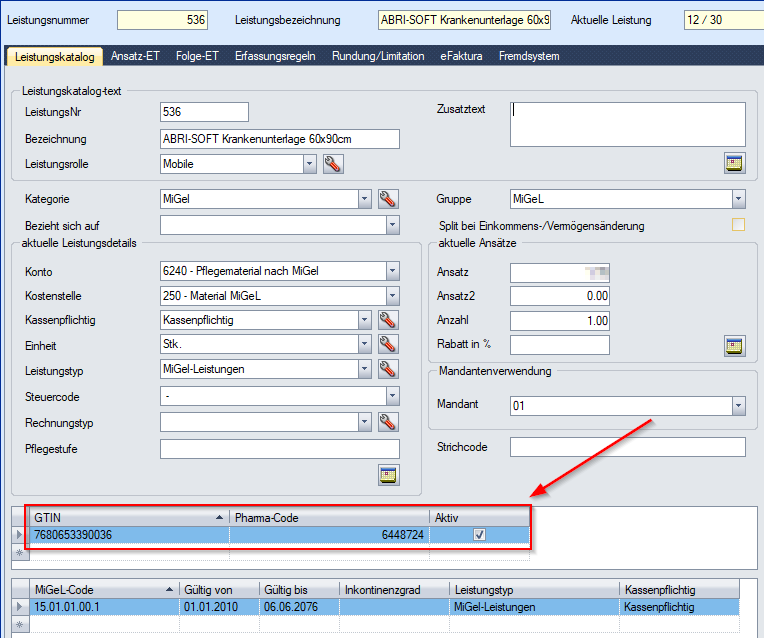Expand the Rechnungstyp dropdown
Viewport: 764px width, 638px height.
point(364,422)
